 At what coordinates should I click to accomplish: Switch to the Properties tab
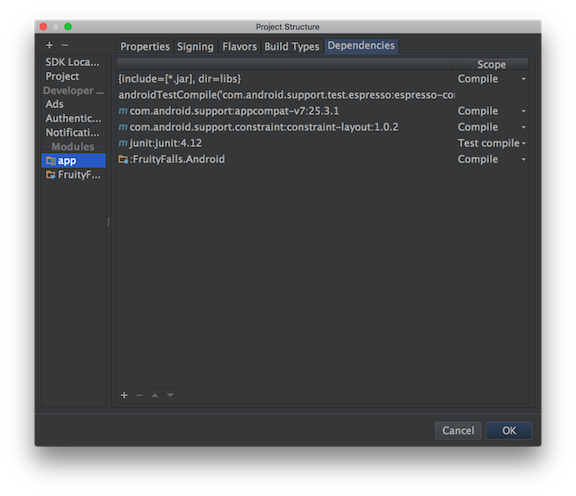pos(145,46)
